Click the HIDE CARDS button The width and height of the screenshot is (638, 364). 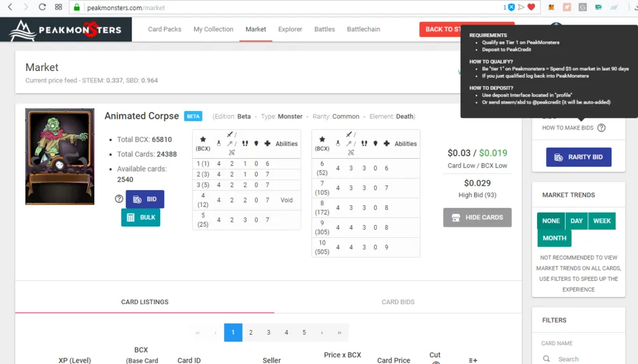pyautogui.click(x=477, y=218)
